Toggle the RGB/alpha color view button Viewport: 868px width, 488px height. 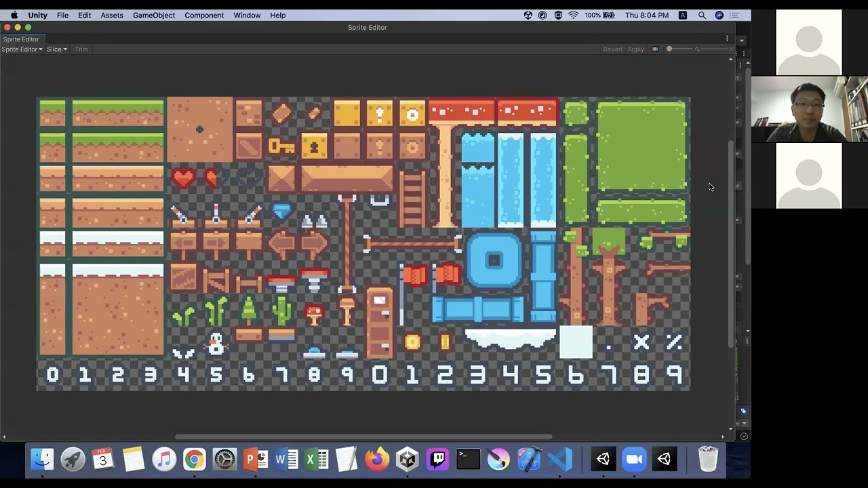[x=654, y=49]
